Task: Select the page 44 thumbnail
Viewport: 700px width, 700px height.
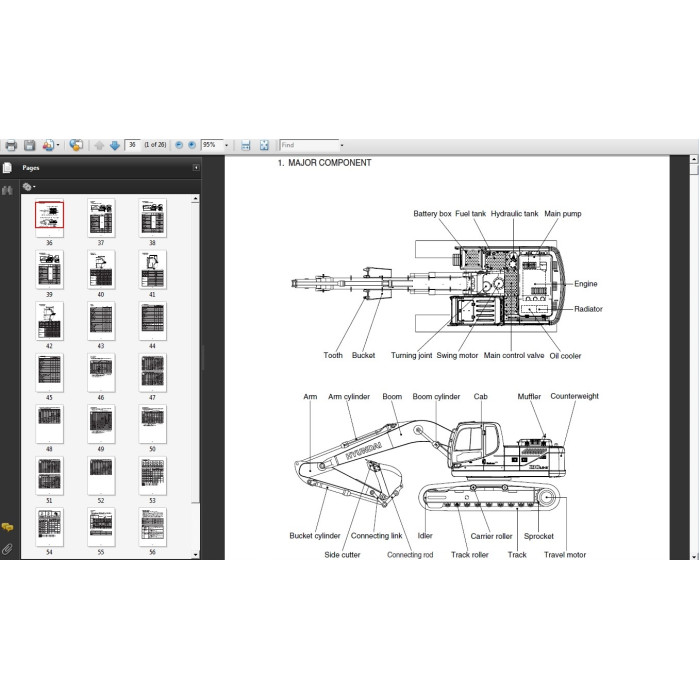Action: [x=153, y=321]
